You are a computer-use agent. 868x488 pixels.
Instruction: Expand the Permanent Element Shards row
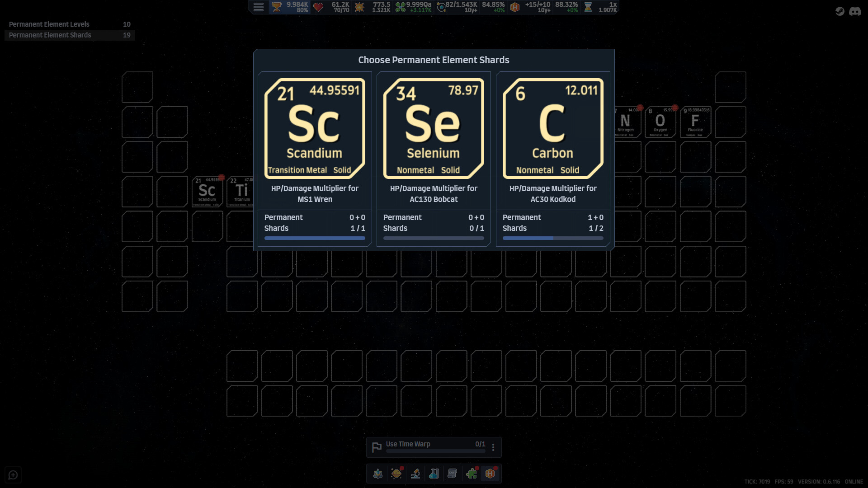pos(70,35)
